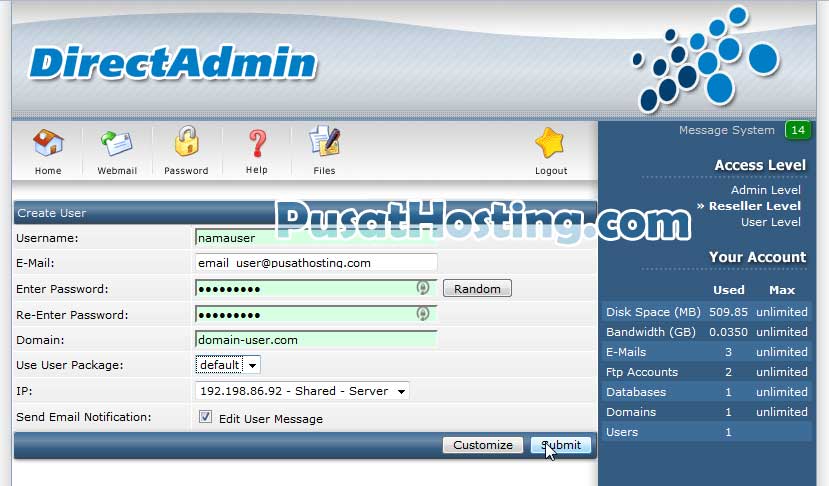Click the Password label under the padlock

coord(186,171)
